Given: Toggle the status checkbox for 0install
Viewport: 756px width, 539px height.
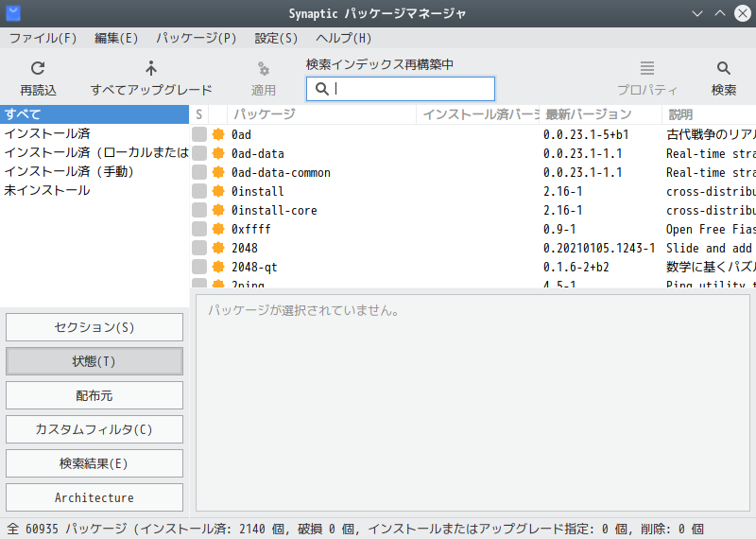Looking at the screenshot, I should pos(199,191).
